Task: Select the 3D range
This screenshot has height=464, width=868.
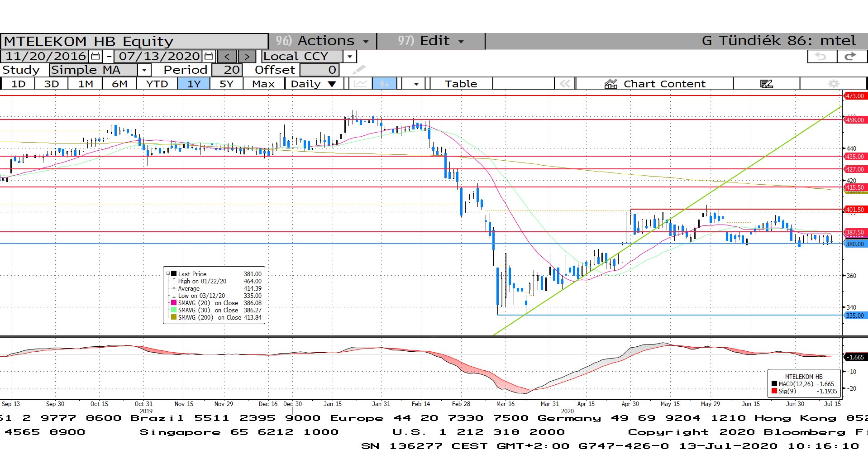Action: [52, 84]
